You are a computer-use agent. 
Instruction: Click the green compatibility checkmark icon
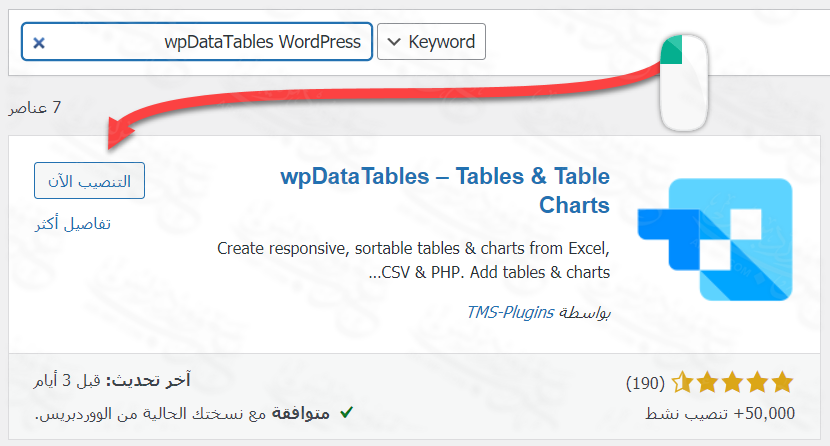pos(346,412)
